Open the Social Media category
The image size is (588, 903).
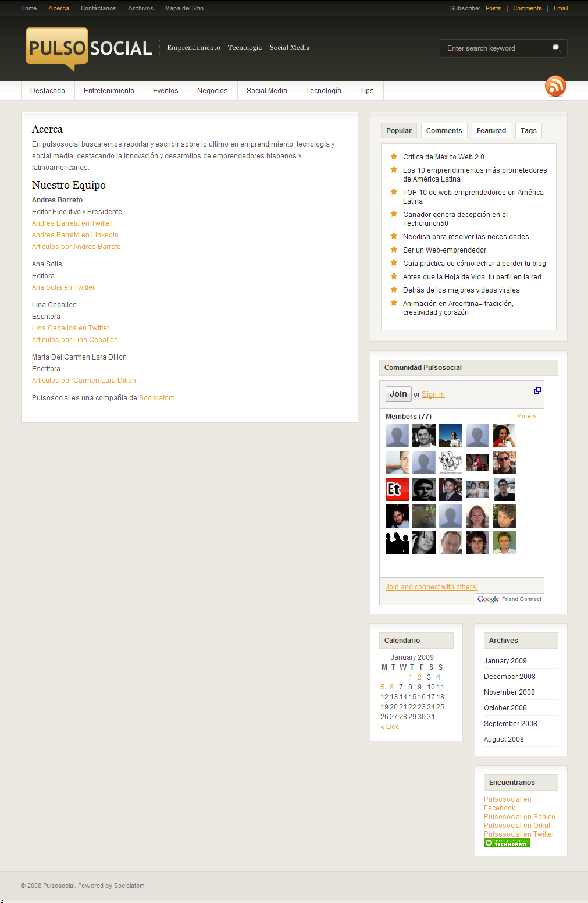[x=267, y=91]
